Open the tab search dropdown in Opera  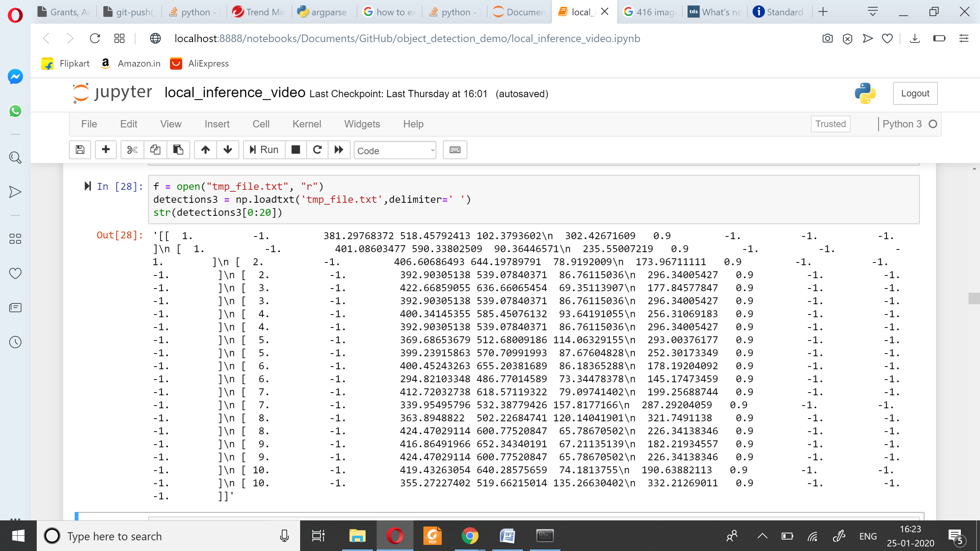coord(872,11)
